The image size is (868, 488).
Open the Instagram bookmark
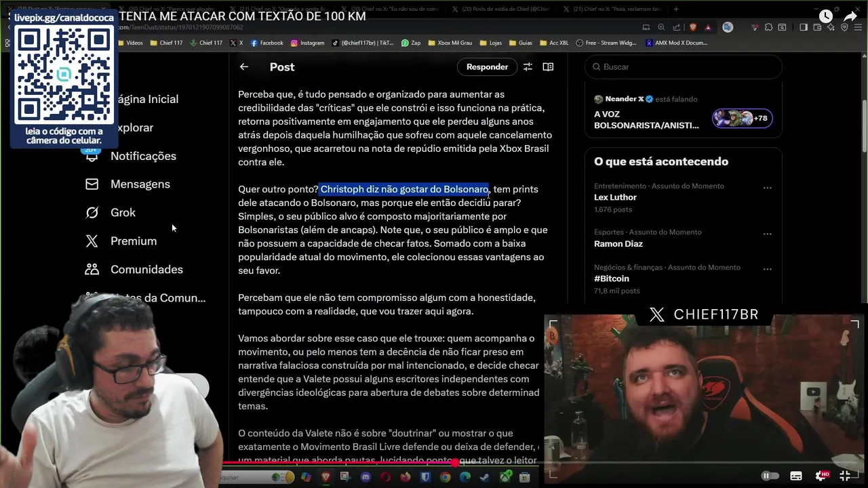point(307,43)
